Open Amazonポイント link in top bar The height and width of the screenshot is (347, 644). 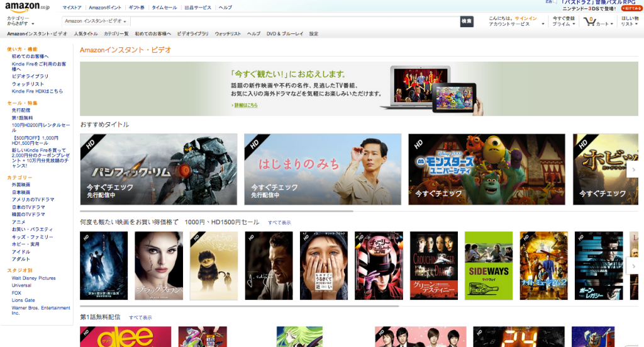coord(105,8)
